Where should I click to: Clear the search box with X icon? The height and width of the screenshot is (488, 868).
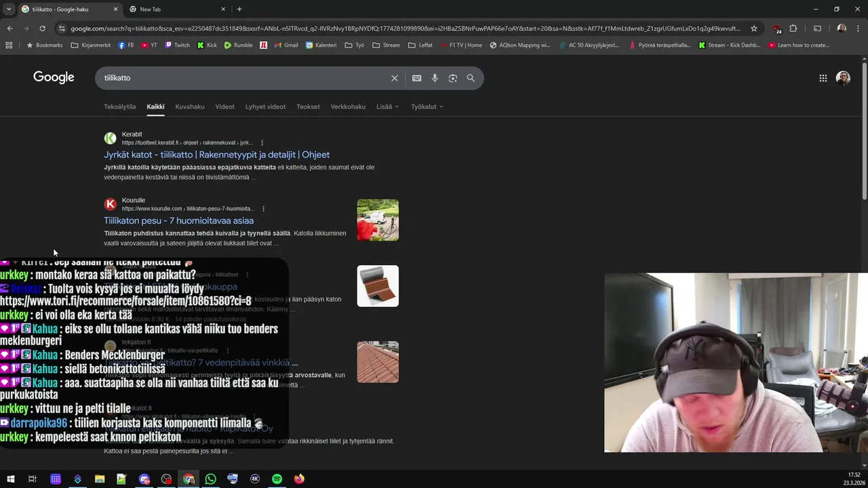(x=395, y=78)
